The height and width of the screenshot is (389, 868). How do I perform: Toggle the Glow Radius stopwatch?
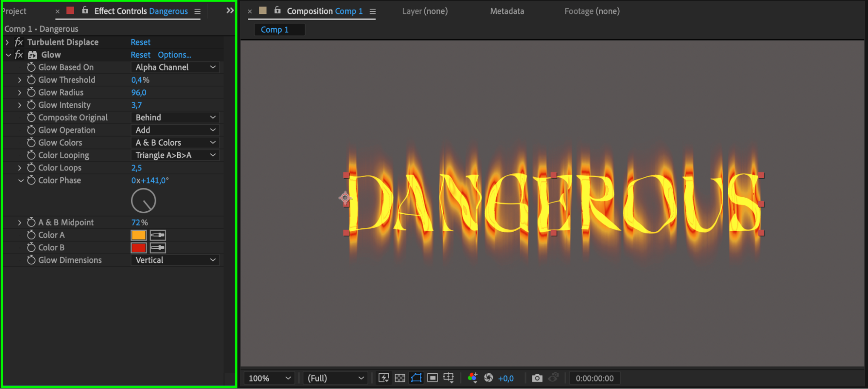31,93
